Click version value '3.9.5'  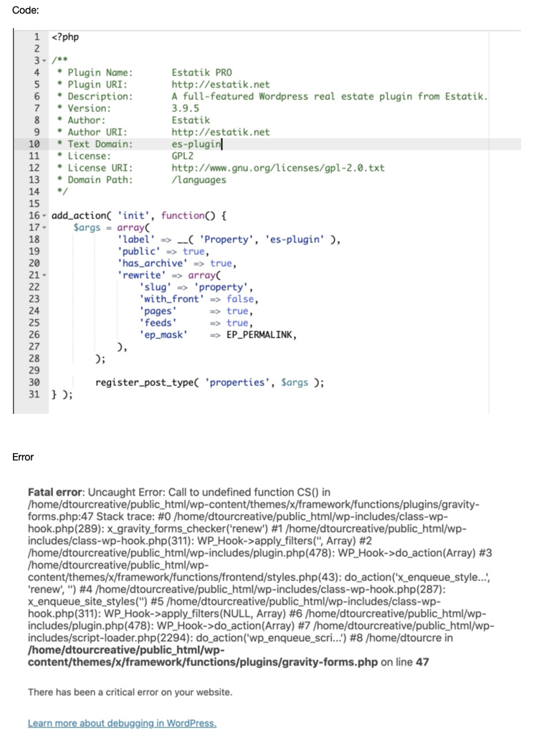click(x=186, y=108)
